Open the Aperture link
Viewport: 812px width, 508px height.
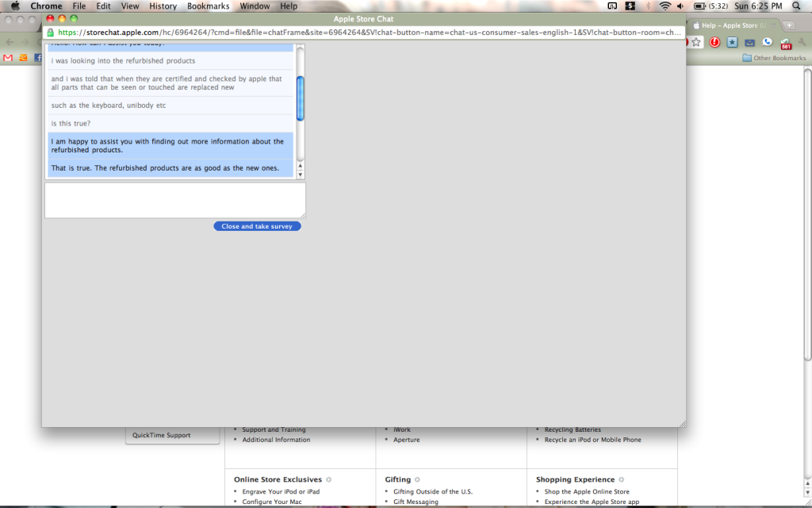coord(407,440)
